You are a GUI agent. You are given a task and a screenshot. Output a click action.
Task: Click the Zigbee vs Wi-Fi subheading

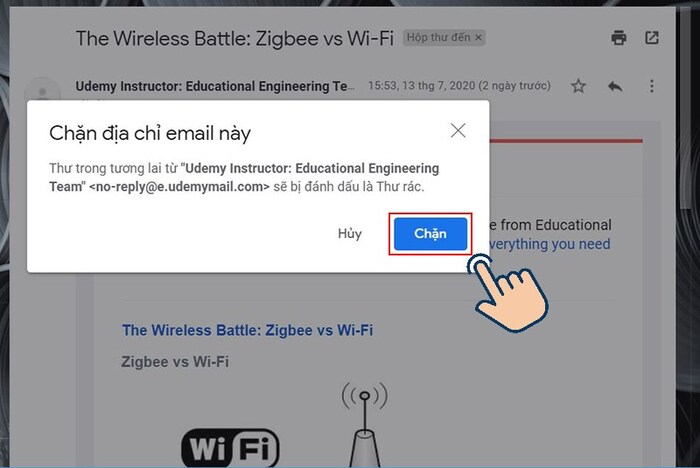(x=175, y=361)
